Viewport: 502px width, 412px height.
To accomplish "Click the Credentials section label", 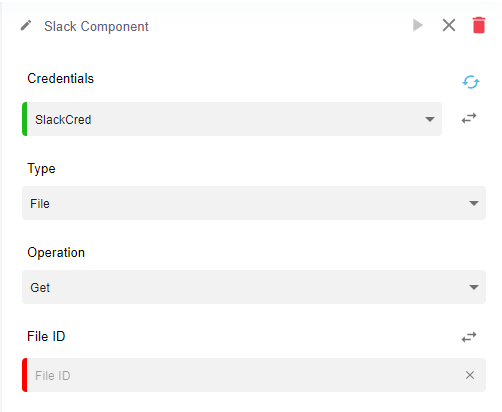I will tap(61, 79).
